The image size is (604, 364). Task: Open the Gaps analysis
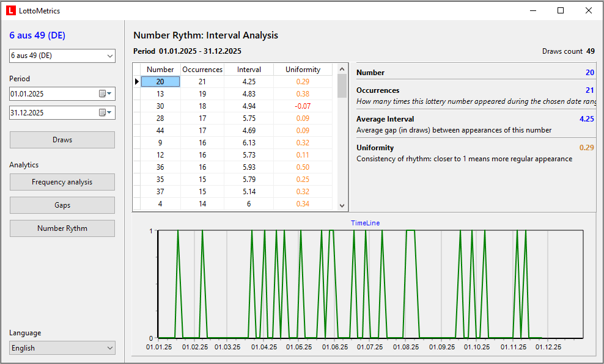[x=62, y=206]
